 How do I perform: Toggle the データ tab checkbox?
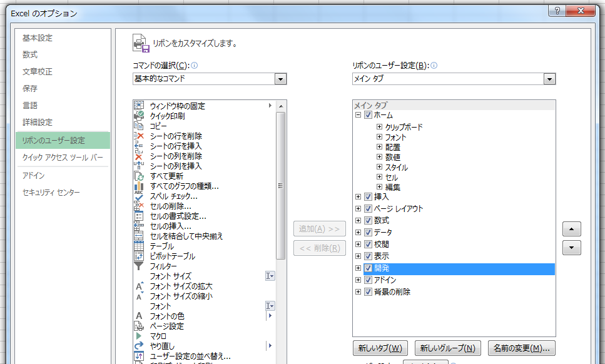point(368,233)
